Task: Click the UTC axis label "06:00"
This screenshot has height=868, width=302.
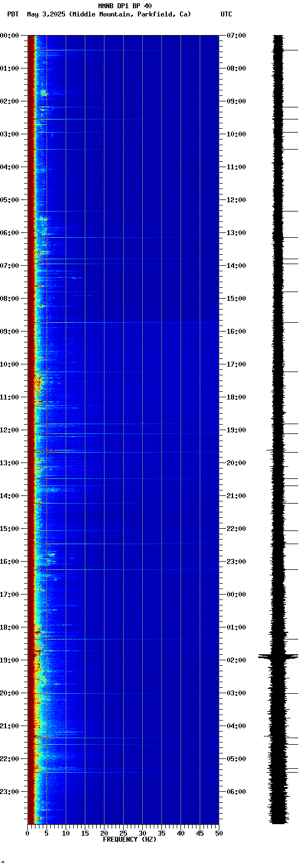Action: click(x=236, y=792)
